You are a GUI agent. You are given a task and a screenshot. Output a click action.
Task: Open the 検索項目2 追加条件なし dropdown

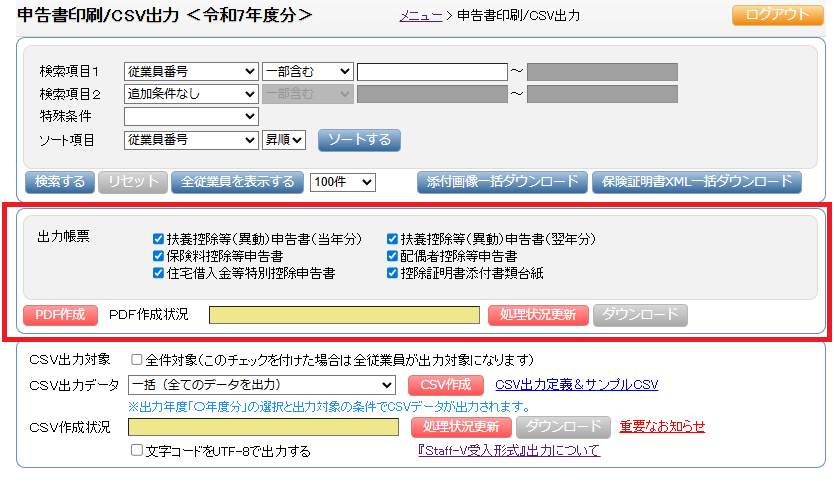tap(190, 94)
